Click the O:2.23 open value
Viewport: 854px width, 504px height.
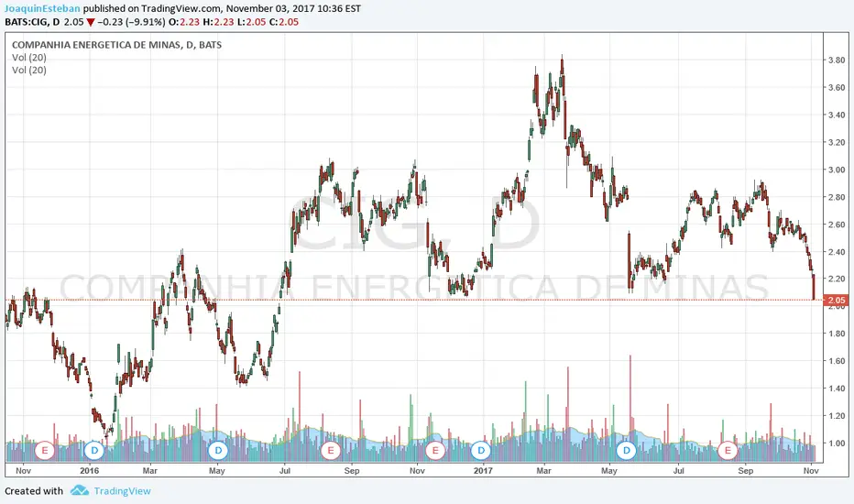[x=183, y=22]
